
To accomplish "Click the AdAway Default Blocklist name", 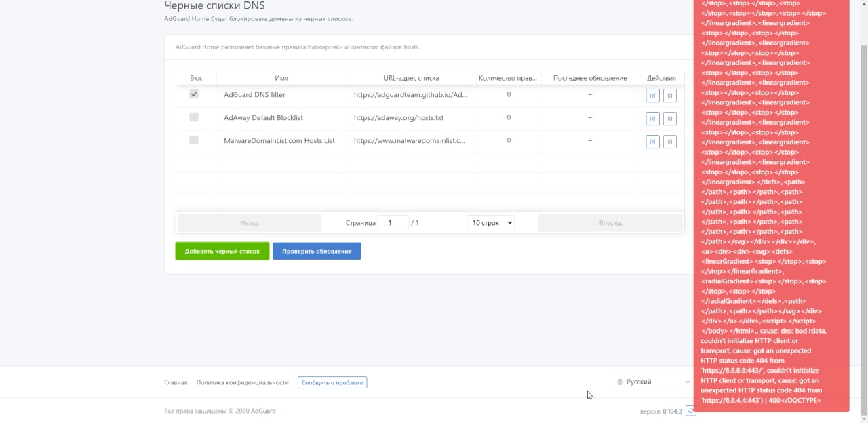I will (x=263, y=117).
